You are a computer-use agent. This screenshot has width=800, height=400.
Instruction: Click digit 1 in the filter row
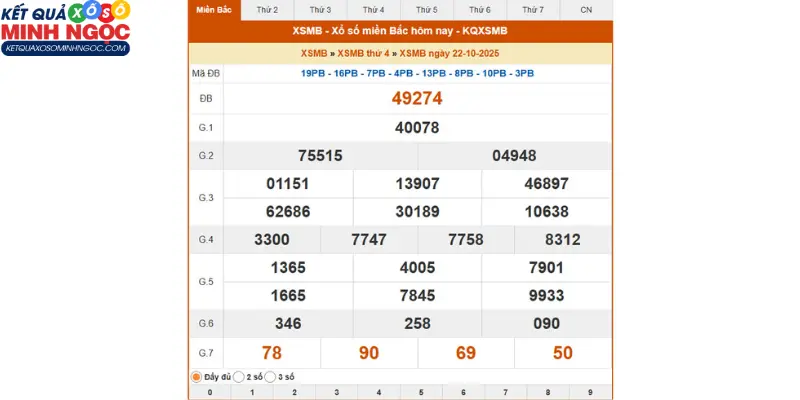(252, 392)
